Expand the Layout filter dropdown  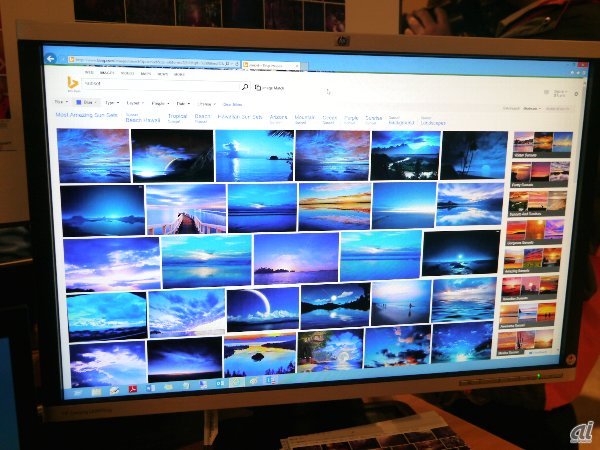click(x=135, y=103)
